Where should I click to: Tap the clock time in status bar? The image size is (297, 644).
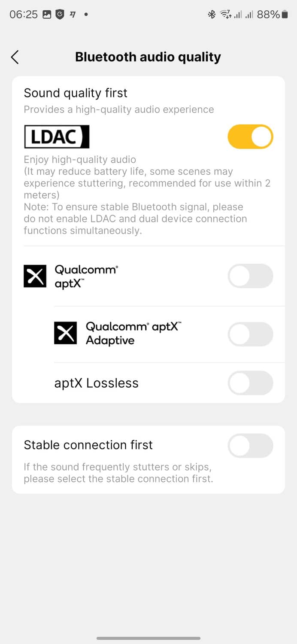24,15
